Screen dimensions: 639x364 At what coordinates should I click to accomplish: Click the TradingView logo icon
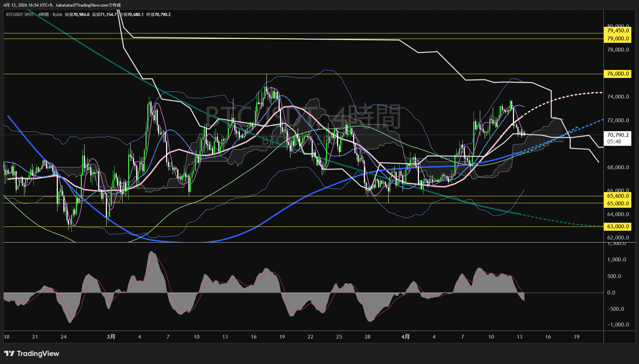pos(9,354)
